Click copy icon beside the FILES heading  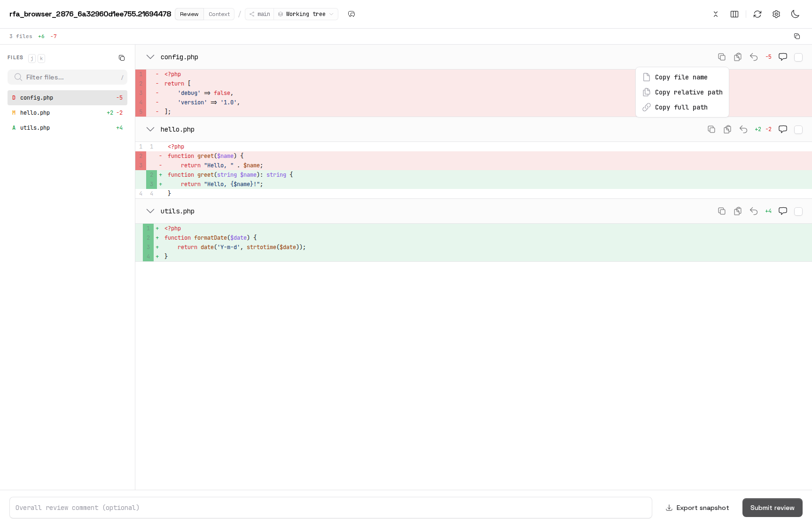(x=122, y=58)
